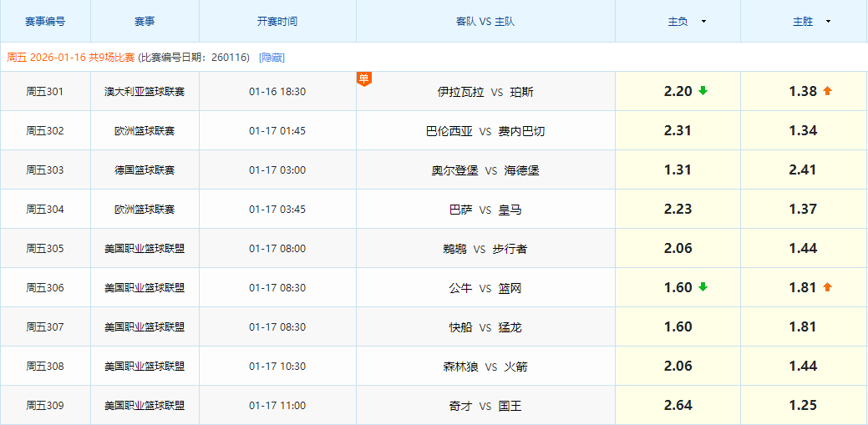
Task: Click match number 周五309
Action: (45, 406)
